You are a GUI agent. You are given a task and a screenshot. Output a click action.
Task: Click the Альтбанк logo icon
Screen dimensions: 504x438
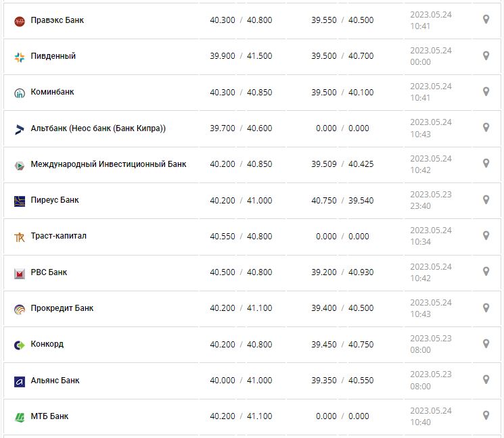(19, 129)
